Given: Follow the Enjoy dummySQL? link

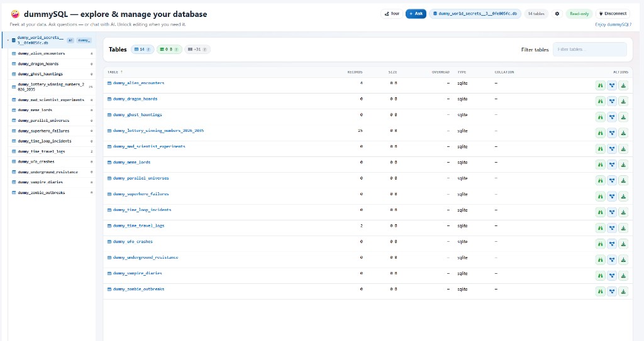Looking at the screenshot, I should (x=613, y=24).
